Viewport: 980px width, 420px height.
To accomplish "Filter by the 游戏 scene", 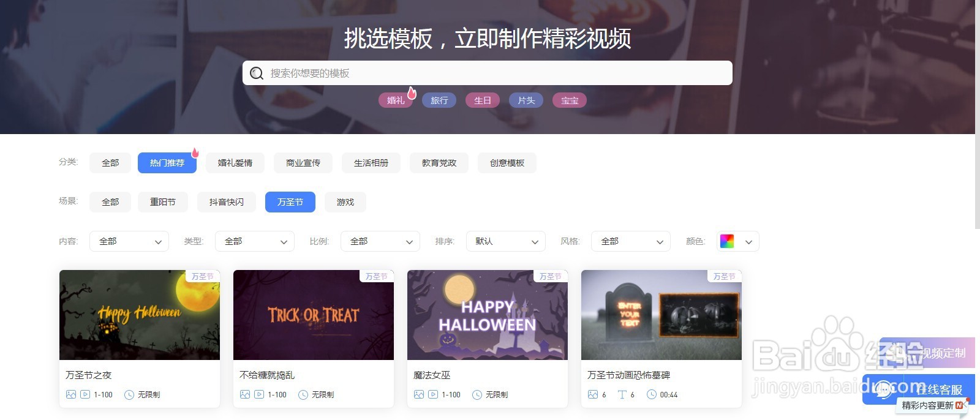I will point(345,202).
